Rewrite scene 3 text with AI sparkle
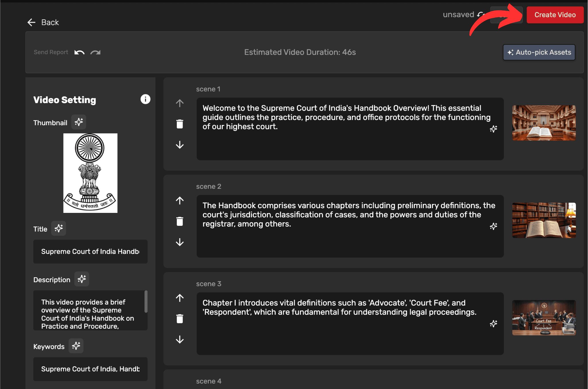 494,324
